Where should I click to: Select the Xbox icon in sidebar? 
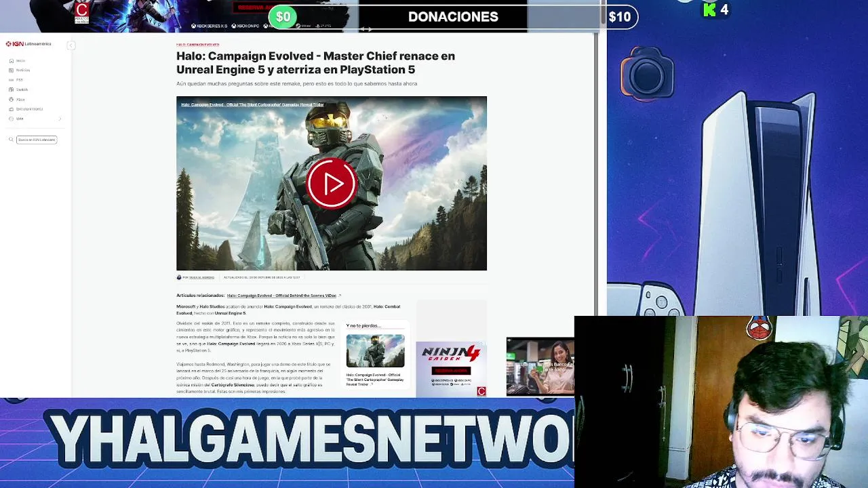tap(11, 99)
